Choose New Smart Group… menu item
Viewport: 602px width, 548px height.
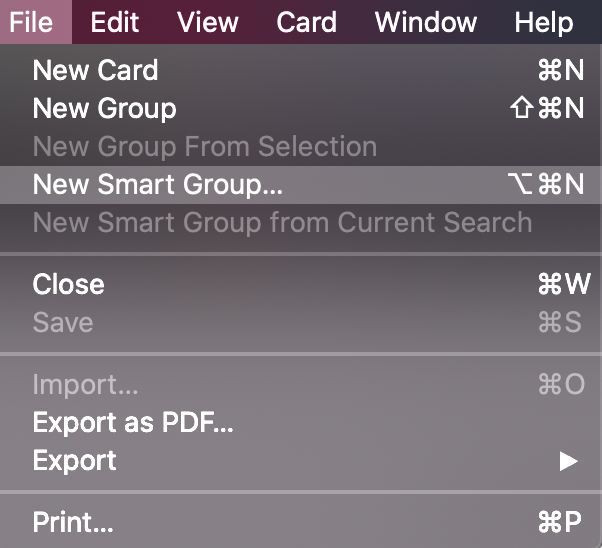pyautogui.click(x=158, y=184)
